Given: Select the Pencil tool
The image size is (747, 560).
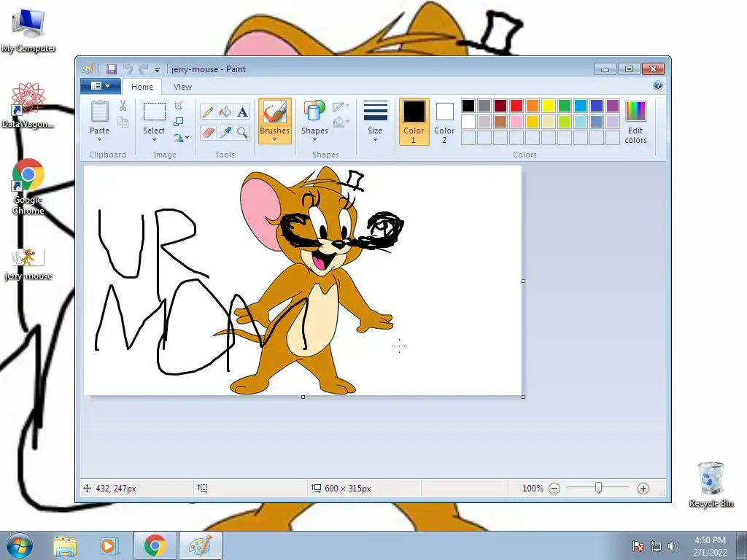Looking at the screenshot, I should [208, 112].
